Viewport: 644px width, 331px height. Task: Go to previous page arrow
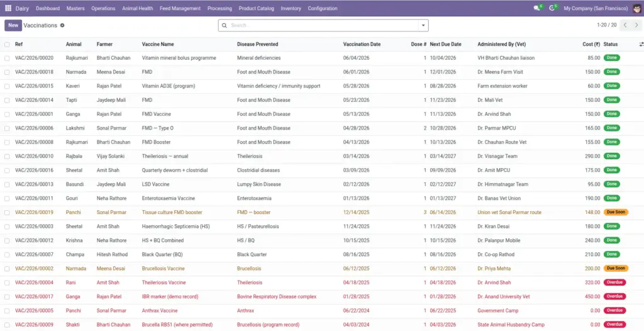(x=626, y=25)
